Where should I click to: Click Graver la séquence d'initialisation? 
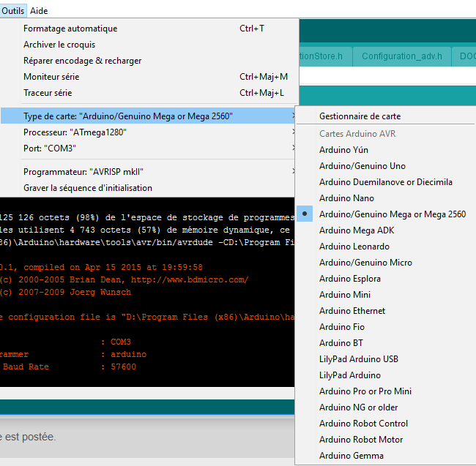point(148,188)
